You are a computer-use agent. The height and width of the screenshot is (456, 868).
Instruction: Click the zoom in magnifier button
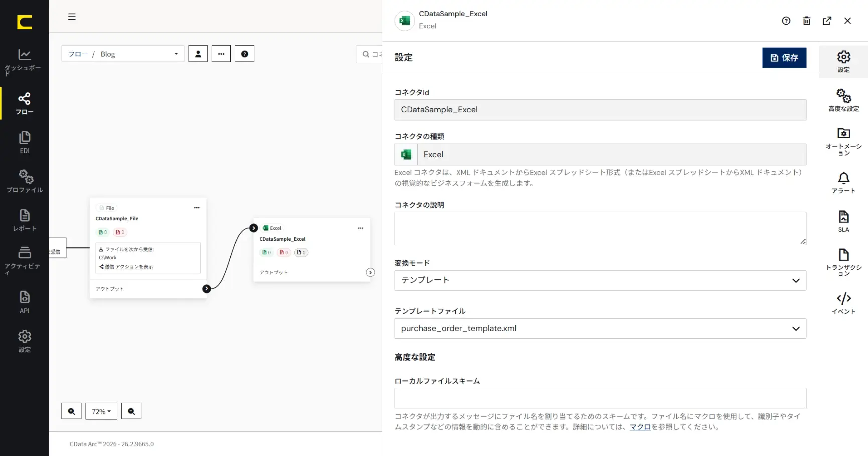[x=71, y=411]
